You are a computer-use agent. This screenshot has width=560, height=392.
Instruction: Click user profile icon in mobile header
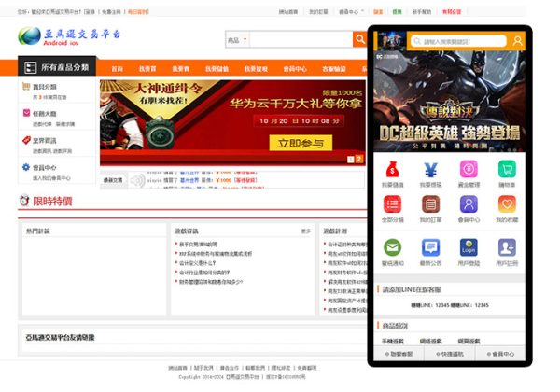pyautogui.click(x=517, y=42)
